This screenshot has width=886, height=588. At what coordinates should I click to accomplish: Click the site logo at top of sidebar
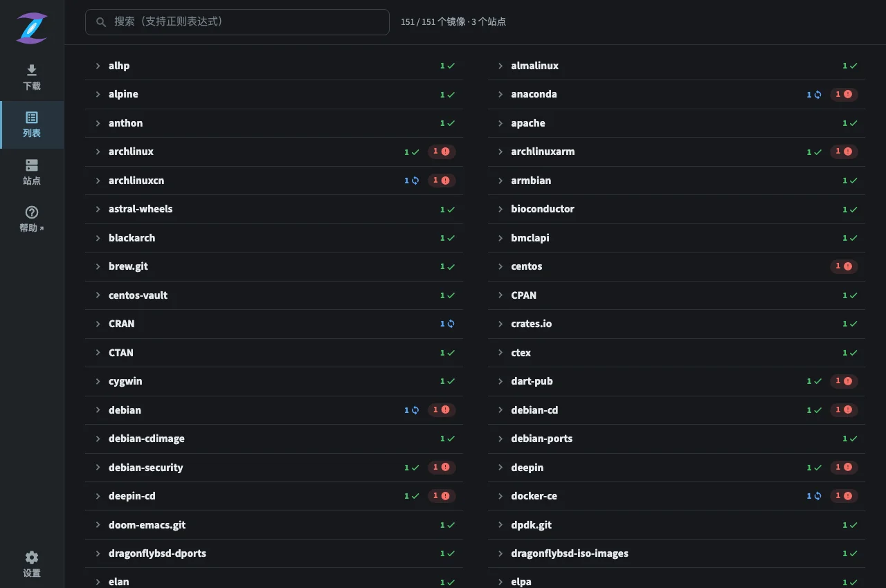32,28
